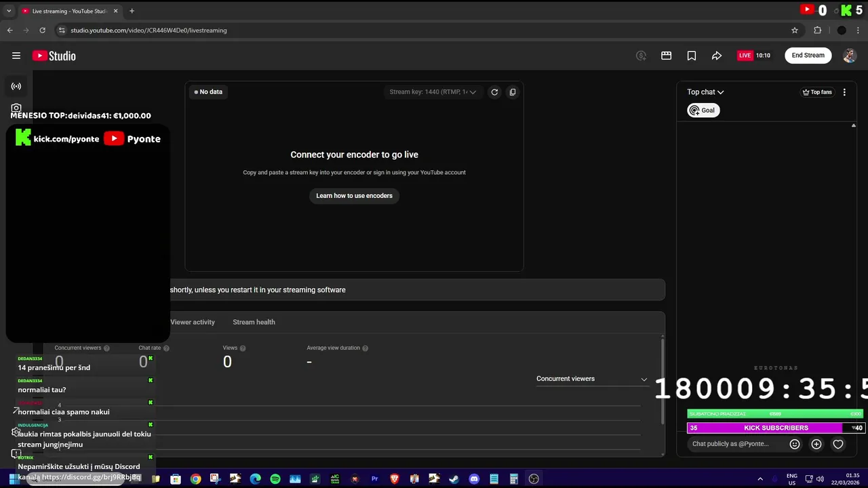Click the End Stream button
The width and height of the screenshot is (868, 488).
coord(808,56)
